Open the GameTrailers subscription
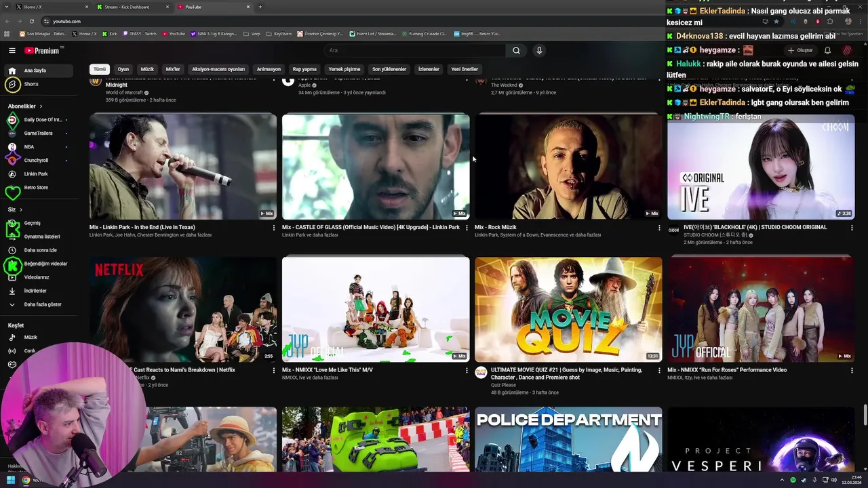This screenshot has height=488, width=868. (37, 133)
